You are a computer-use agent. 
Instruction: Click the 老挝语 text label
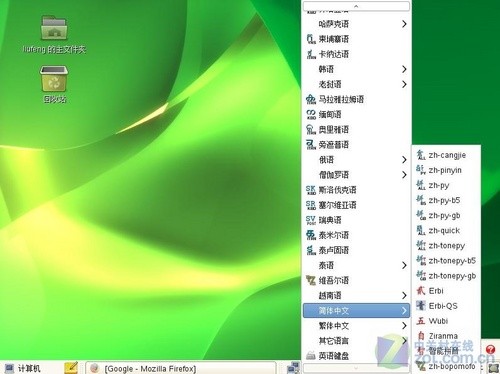[x=330, y=84]
